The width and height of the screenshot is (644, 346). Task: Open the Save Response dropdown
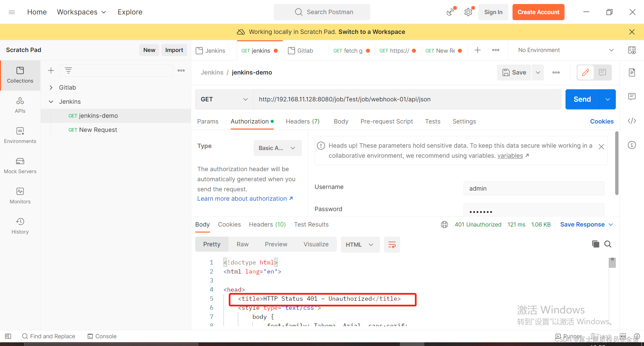pyautogui.click(x=587, y=225)
